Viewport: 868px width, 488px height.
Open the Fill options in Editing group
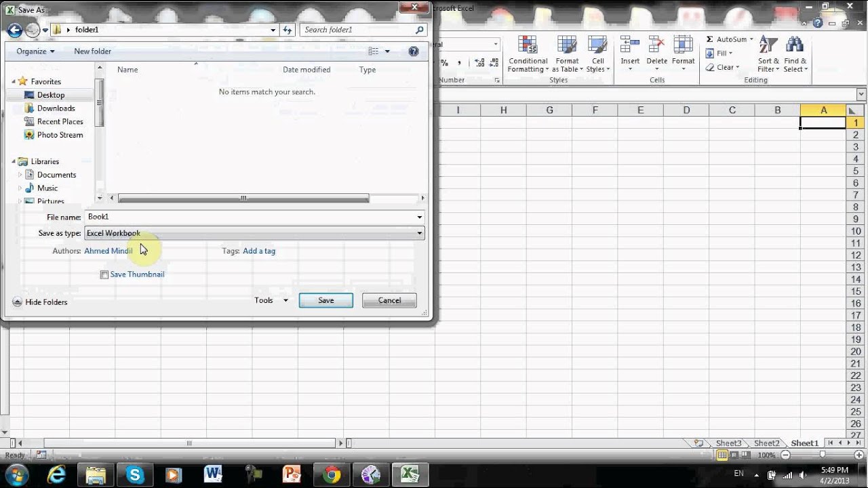(x=719, y=53)
